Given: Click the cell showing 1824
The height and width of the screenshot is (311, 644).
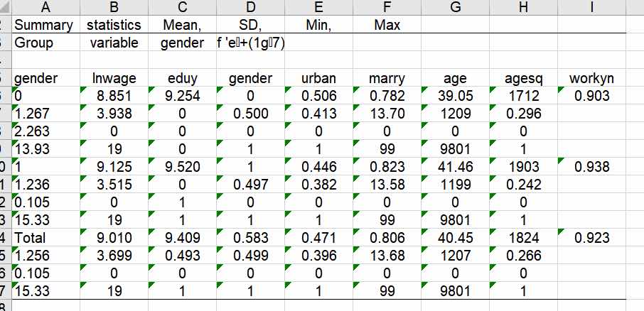Looking at the screenshot, I should pyautogui.click(x=523, y=238).
